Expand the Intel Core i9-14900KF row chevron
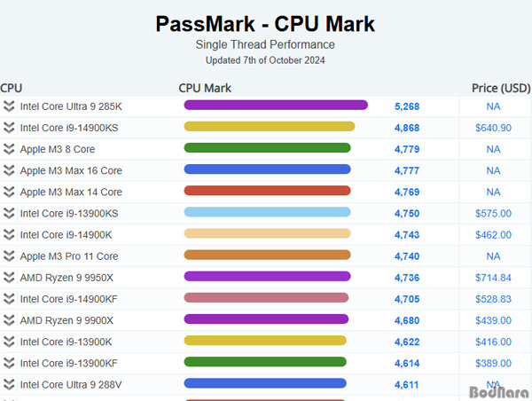Image resolution: width=532 pixels, height=401 pixels. tap(9, 299)
